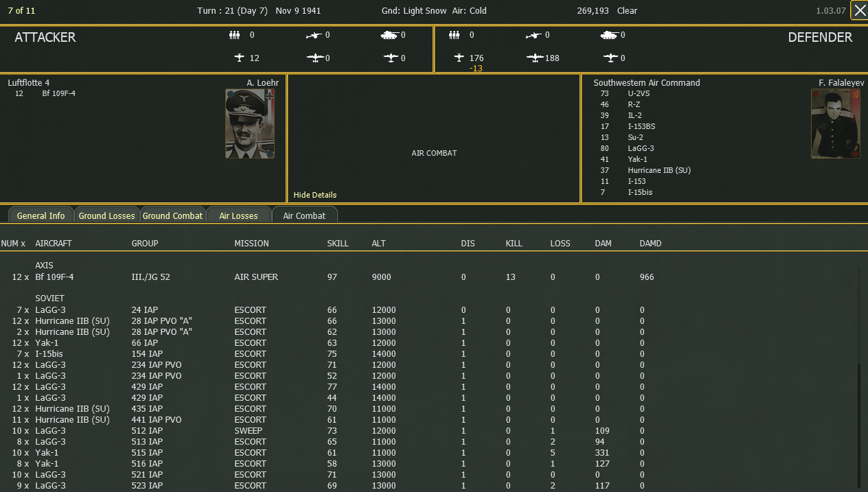Click the IL-2 entry in defender list
Screen dimensions: 868x492
(x=635, y=115)
